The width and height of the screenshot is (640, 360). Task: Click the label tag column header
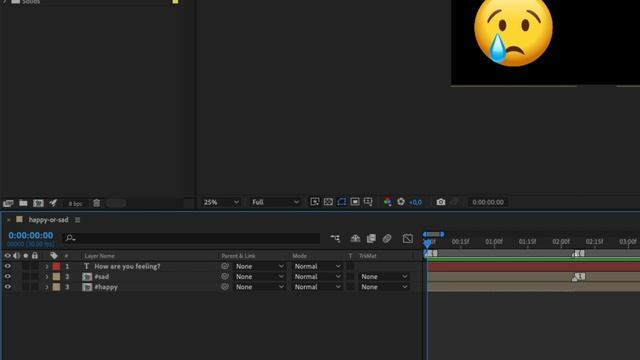pyautogui.click(x=54, y=256)
